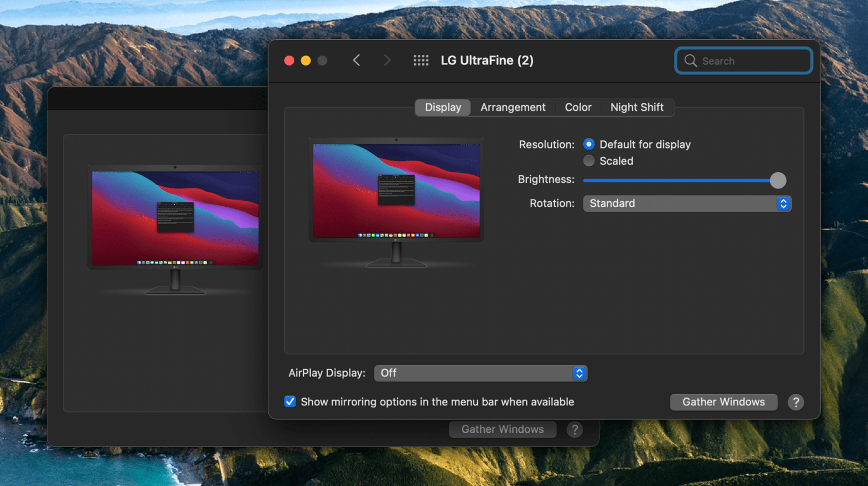Image resolution: width=868 pixels, height=486 pixels.
Task: Select Default for display resolution
Action: point(589,144)
